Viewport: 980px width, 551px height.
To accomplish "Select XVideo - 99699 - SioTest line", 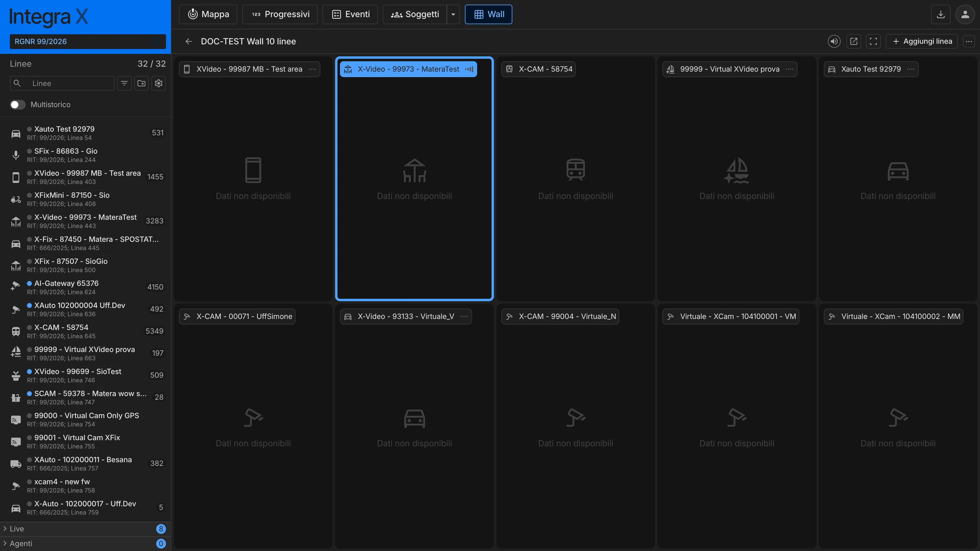I will tap(85, 375).
